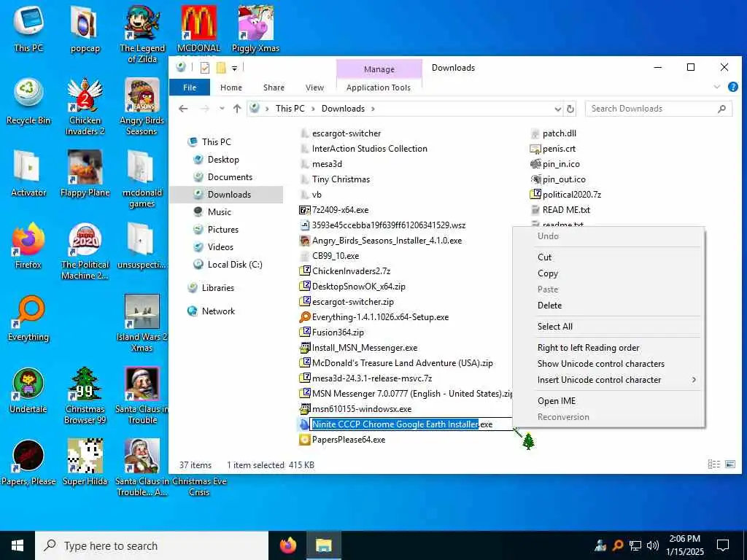This screenshot has height=560, width=747.
Task: Select the Piggly Xmas desktop shortcut
Action: [x=256, y=28]
